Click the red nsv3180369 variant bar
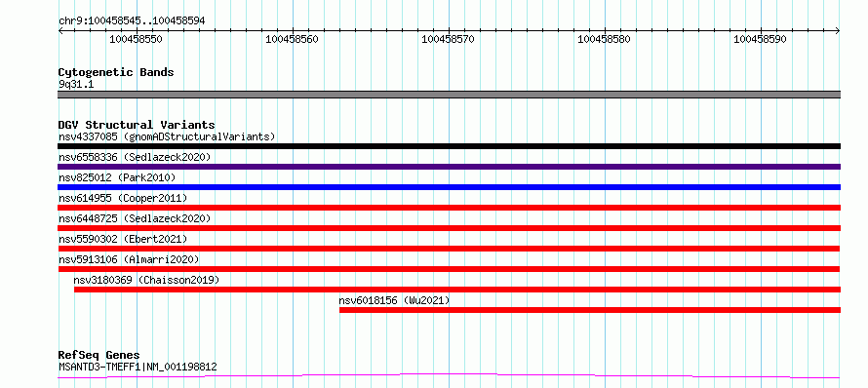 click(457, 290)
